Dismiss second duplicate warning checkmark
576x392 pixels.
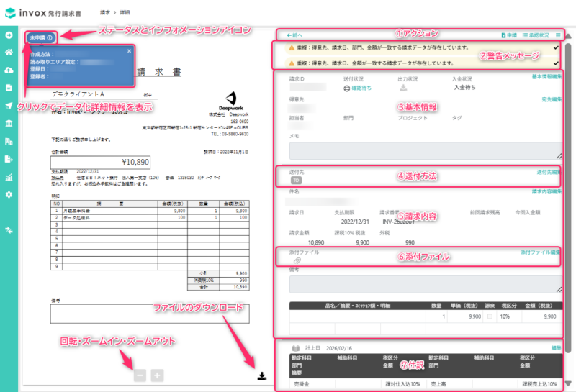click(x=556, y=63)
